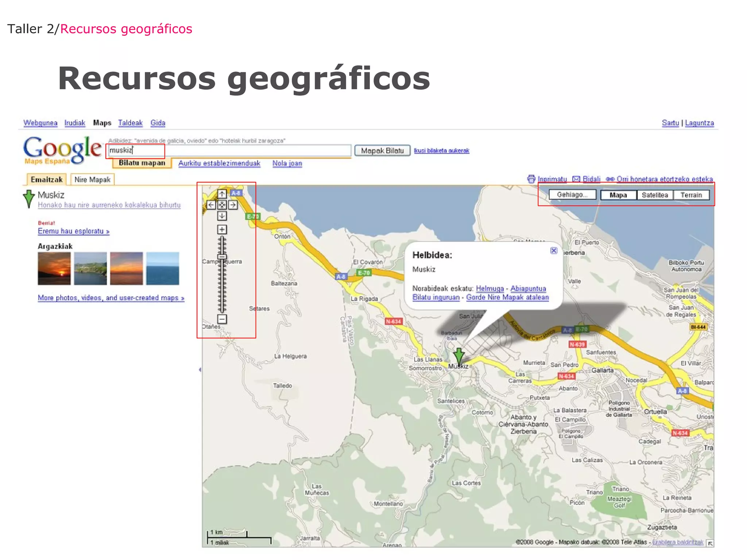Click the envelope icon next to Bidali

(x=576, y=179)
